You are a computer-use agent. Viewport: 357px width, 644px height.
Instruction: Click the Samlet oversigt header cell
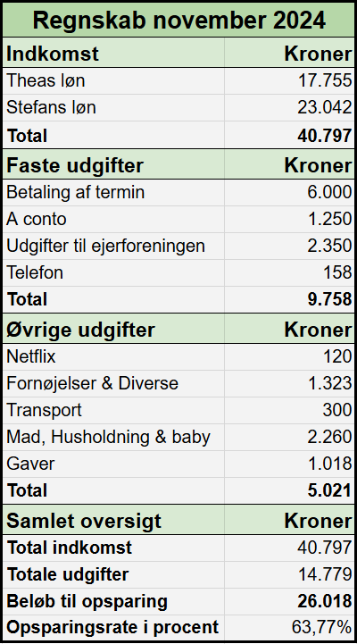[x=113, y=520]
